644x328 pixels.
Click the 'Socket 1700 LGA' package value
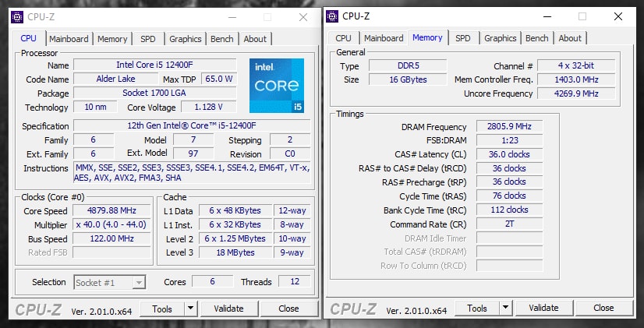click(x=155, y=93)
